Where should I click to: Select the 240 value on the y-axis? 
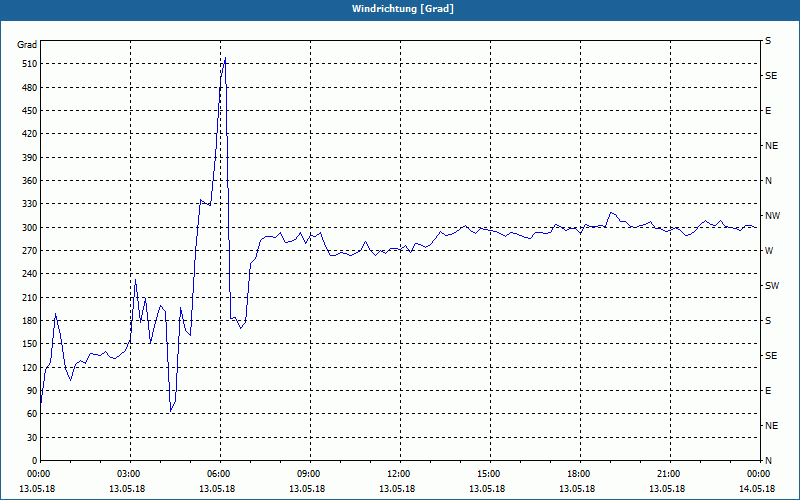[29, 274]
